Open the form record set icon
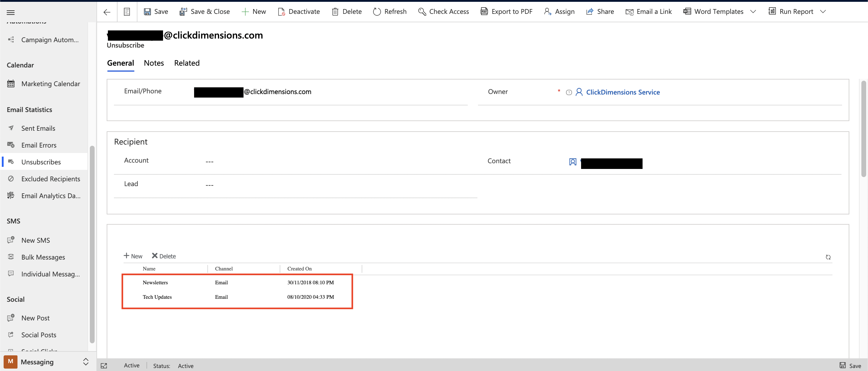Screen dimensions: 868x371 127,12
